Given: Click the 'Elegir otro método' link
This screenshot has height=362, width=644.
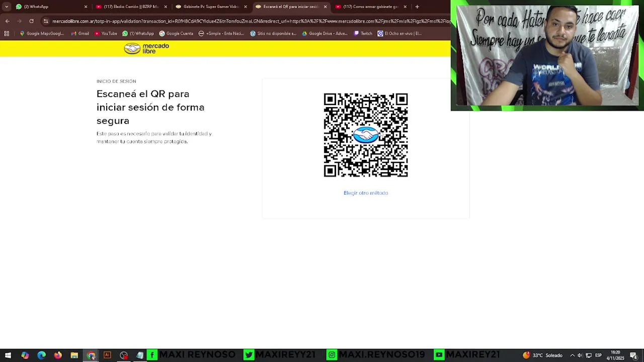Looking at the screenshot, I should (366, 193).
